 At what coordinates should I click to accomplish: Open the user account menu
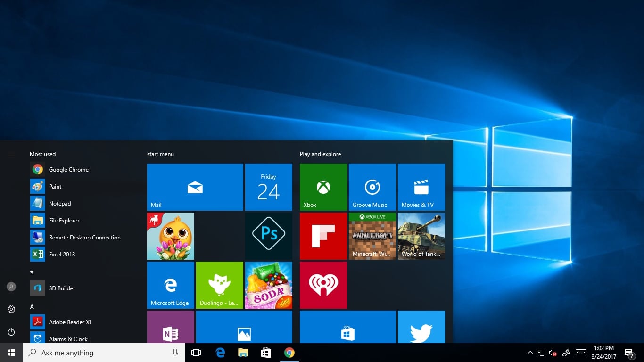11,287
